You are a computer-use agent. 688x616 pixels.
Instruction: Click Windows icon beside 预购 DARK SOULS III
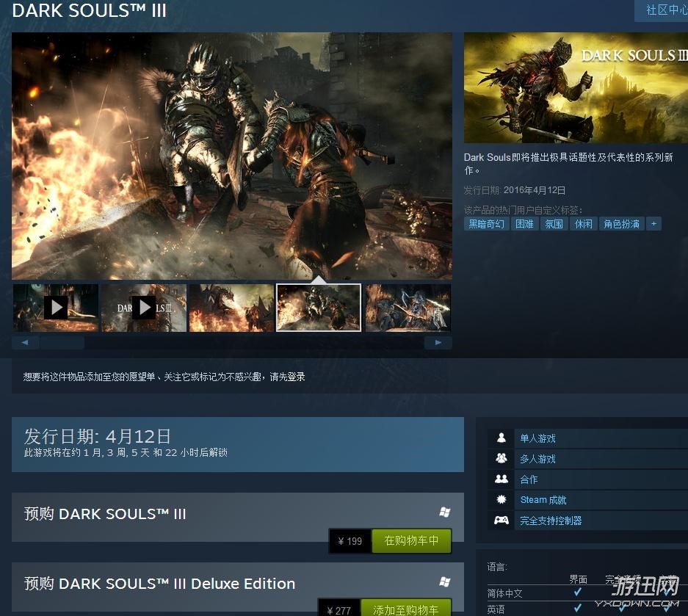tap(444, 512)
